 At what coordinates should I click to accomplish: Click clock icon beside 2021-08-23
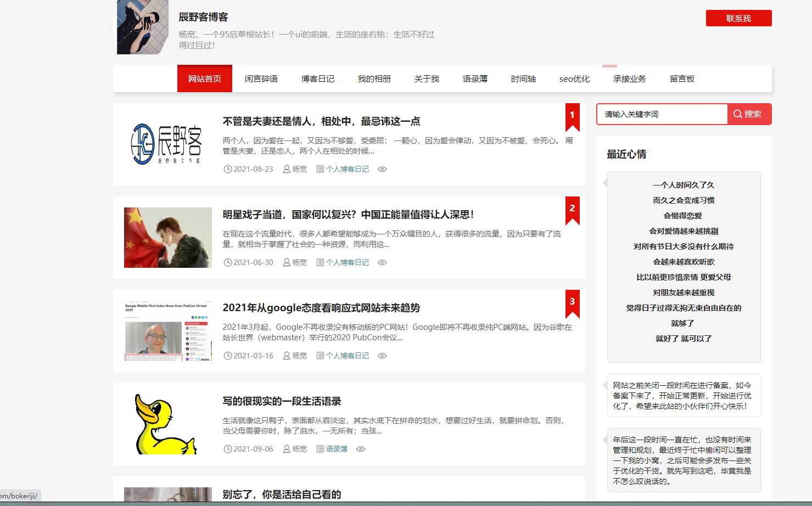click(x=228, y=169)
